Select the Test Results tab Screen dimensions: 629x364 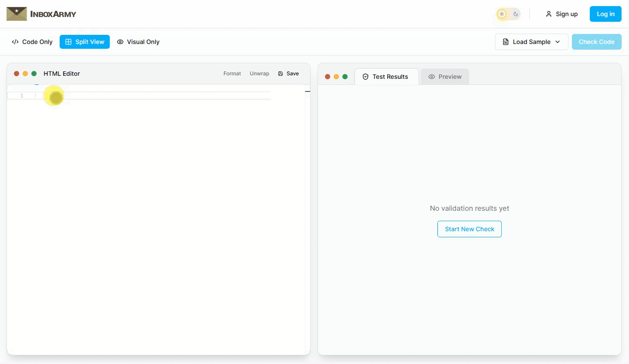pos(386,76)
